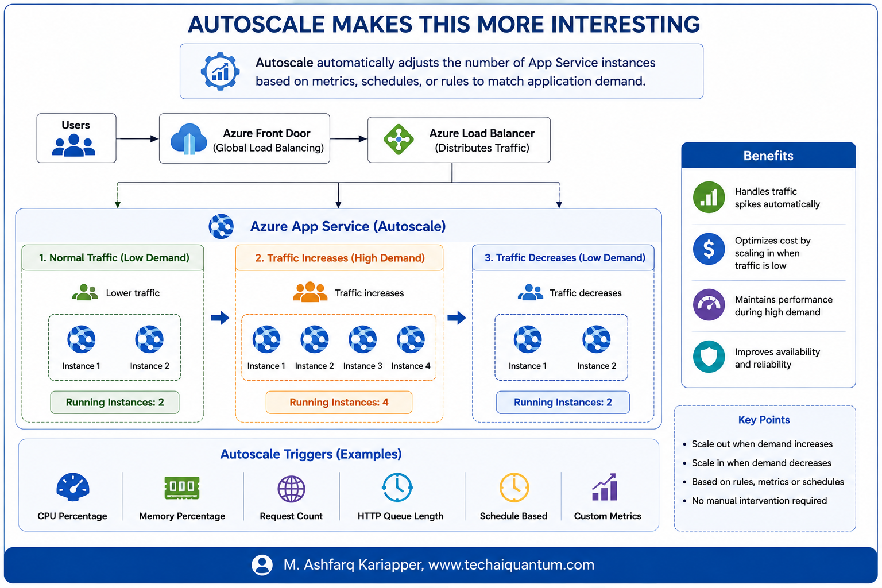This screenshot has width=882, height=588.
Task: Click the Request Count globe icon
Action: [x=291, y=489]
